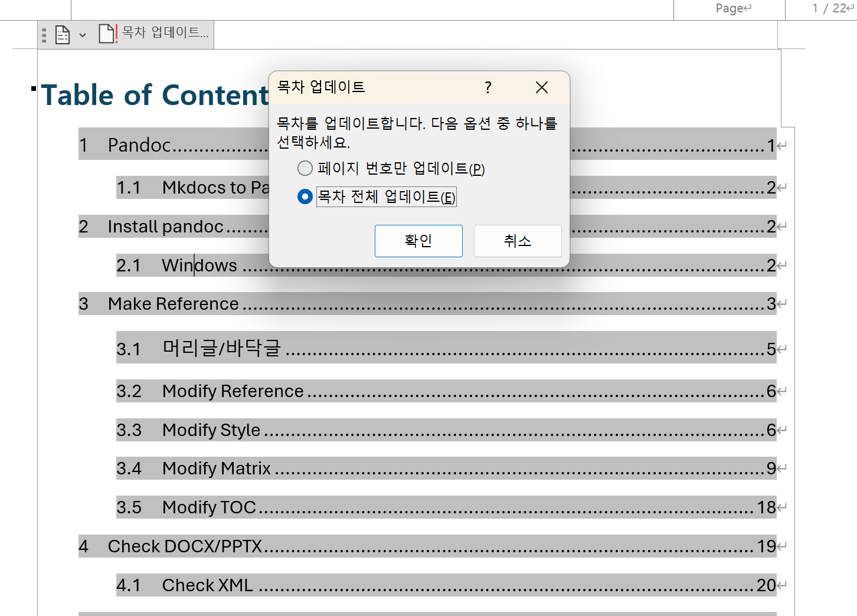Viewport: 857px width, 616px height.
Task: Open the Modify Matrix entry
Action: pos(446,468)
